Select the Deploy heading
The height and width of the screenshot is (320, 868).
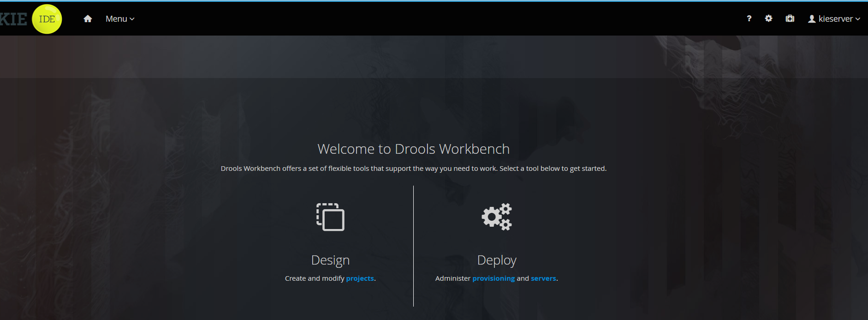[x=497, y=260]
